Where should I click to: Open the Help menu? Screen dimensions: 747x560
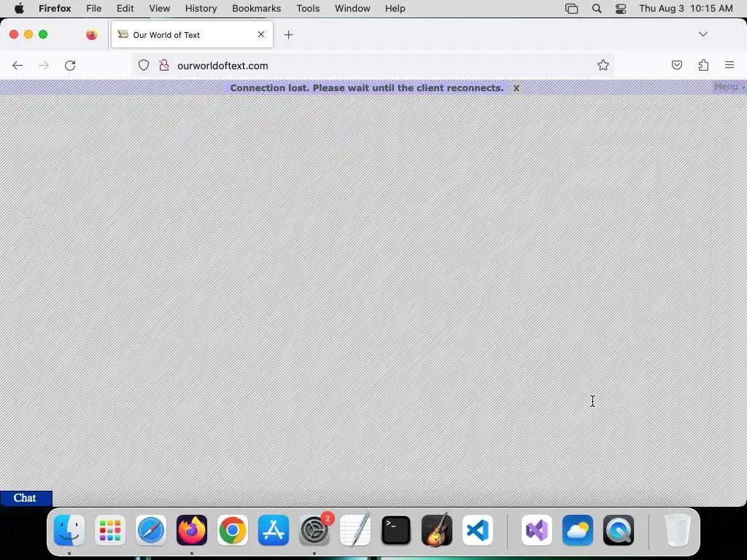tap(395, 9)
